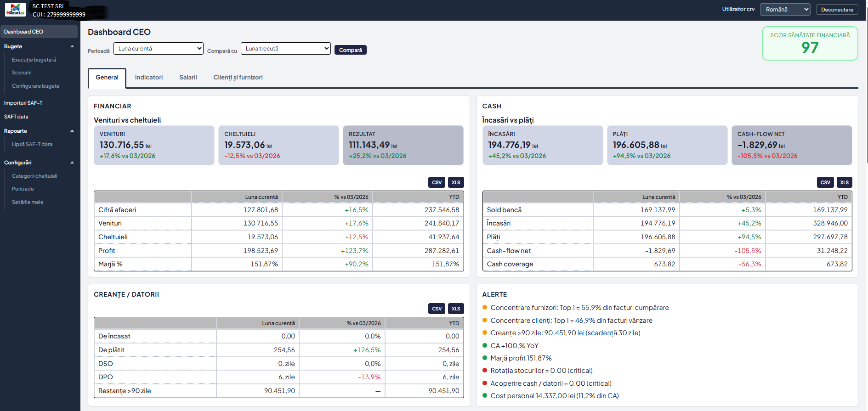868x411 pixels.
Task: Click the Restanțe >90 zile row label
Action: (x=125, y=391)
